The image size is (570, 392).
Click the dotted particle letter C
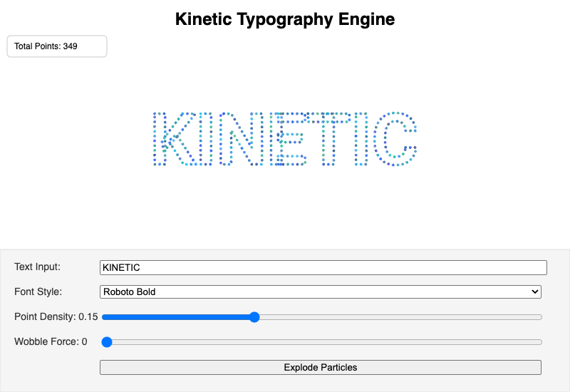pos(395,139)
